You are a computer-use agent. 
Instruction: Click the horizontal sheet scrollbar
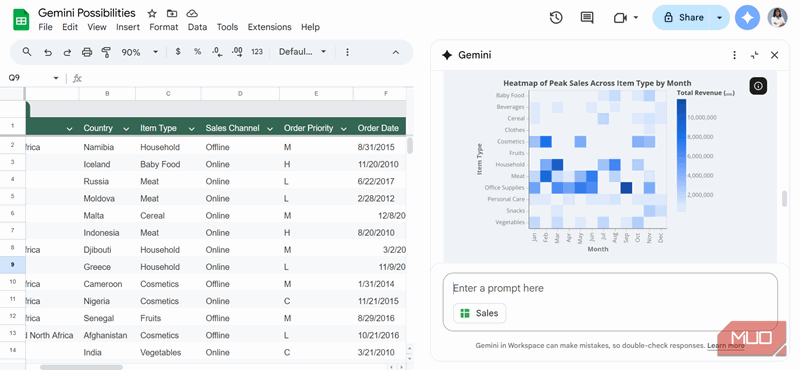click(x=82, y=367)
